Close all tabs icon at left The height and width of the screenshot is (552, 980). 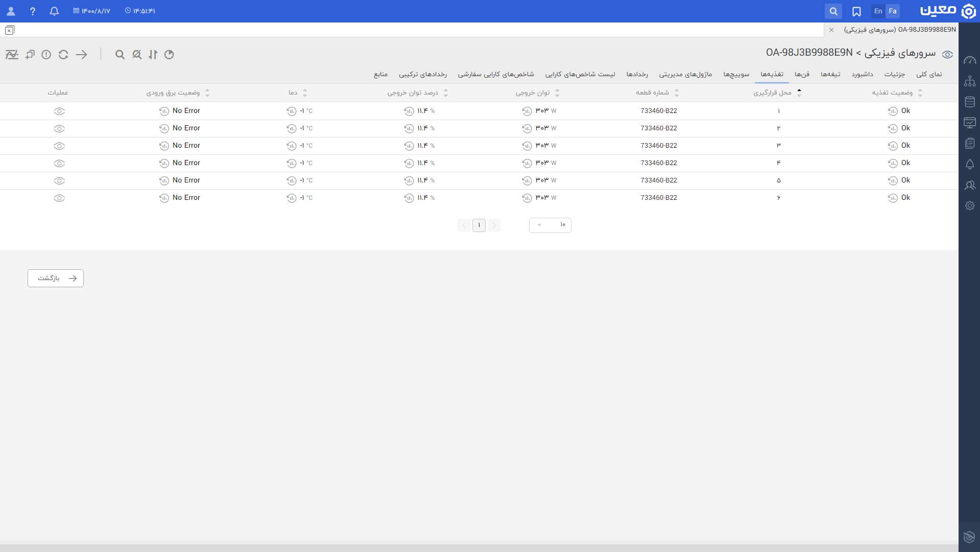10,30
